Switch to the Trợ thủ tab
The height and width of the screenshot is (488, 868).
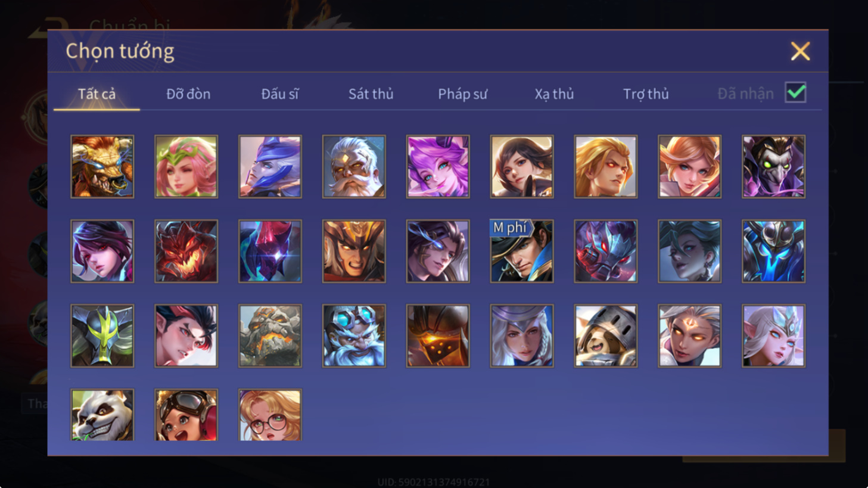(646, 94)
